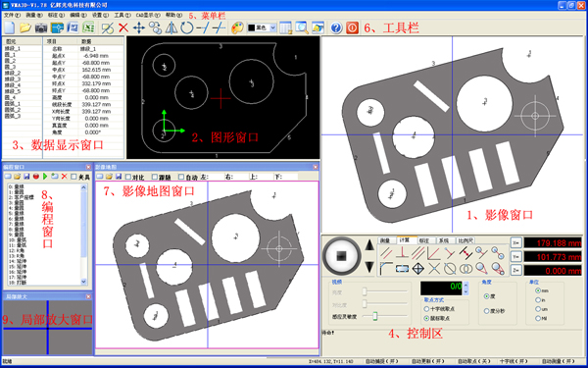This screenshot has height=368, width=588.
Task: Click the round joystick stop button
Action: (x=342, y=256)
